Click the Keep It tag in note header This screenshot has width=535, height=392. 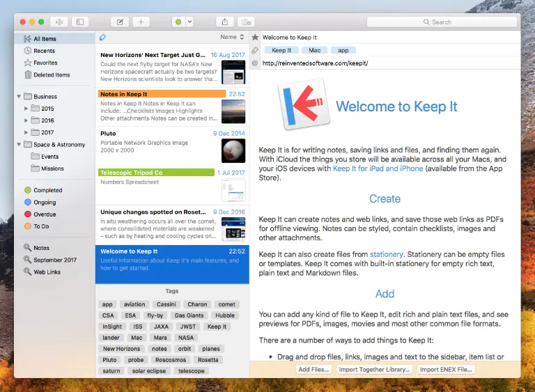[281, 51]
